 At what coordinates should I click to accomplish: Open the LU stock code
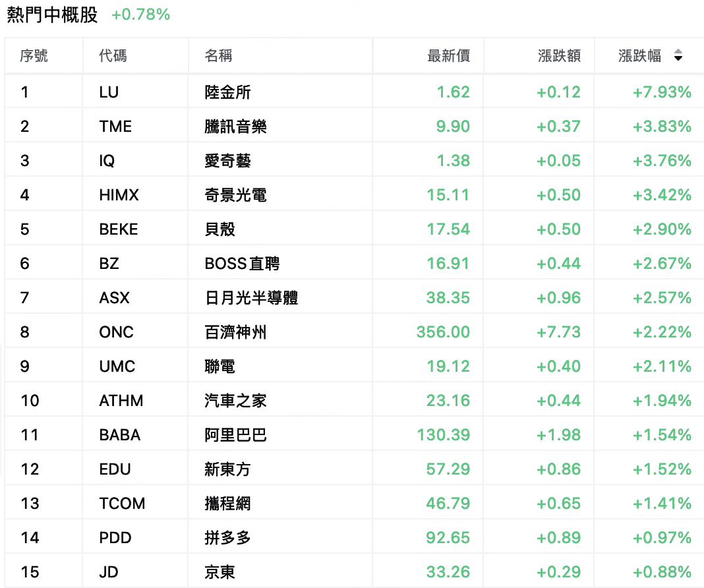coord(109,92)
